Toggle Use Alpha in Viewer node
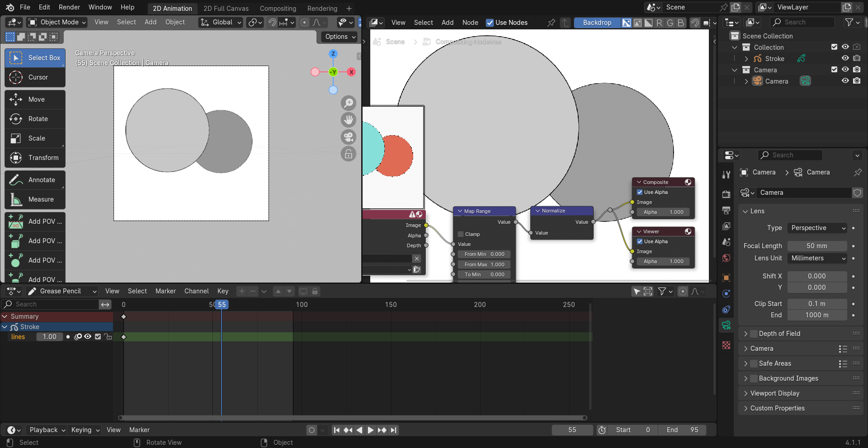 (x=640, y=241)
